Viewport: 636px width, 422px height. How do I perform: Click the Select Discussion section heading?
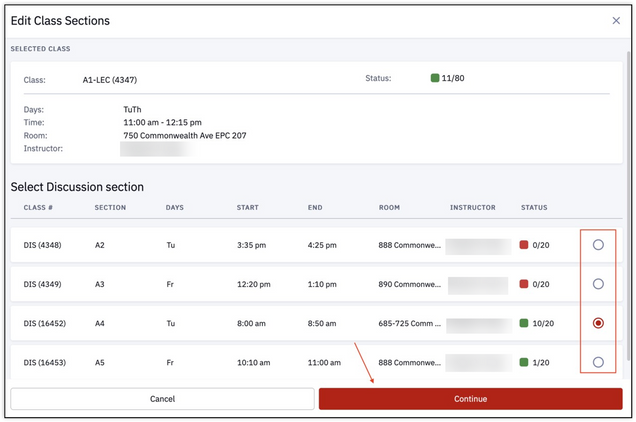pos(77,187)
